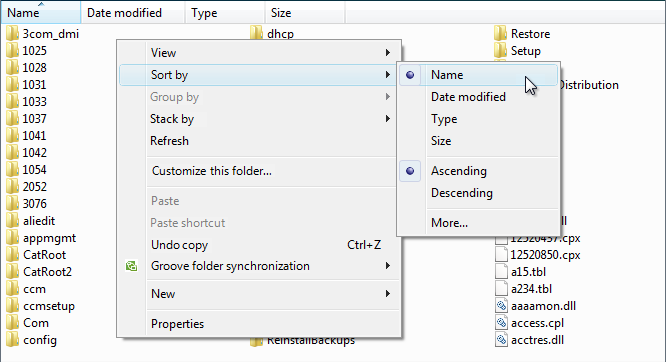This screenshot has width=666, height=362.
Task: Click the 1037 folder icon
Action: coord(12,119)
